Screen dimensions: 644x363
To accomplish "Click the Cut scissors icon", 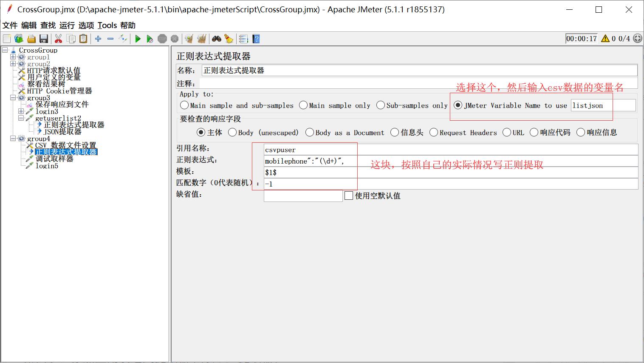I will 58,39.
